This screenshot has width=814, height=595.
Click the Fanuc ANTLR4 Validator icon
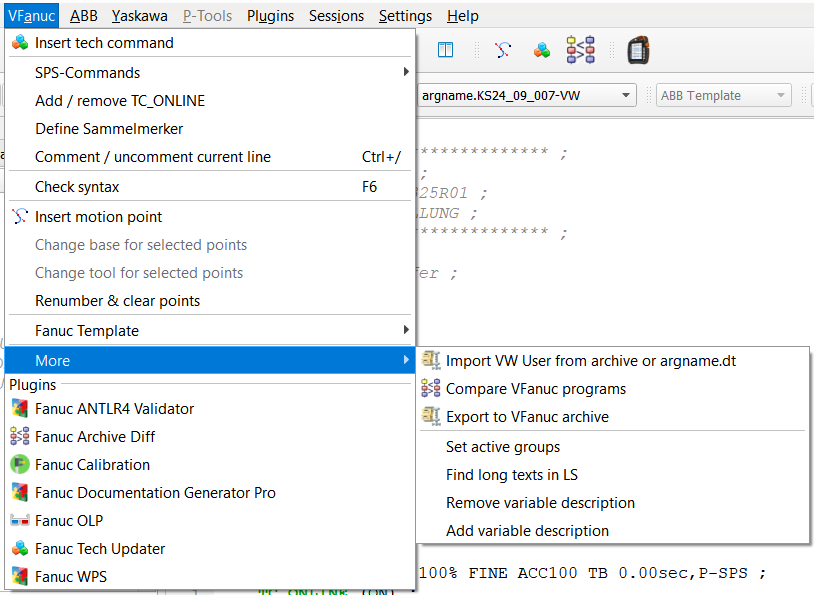tap(20, 409)
